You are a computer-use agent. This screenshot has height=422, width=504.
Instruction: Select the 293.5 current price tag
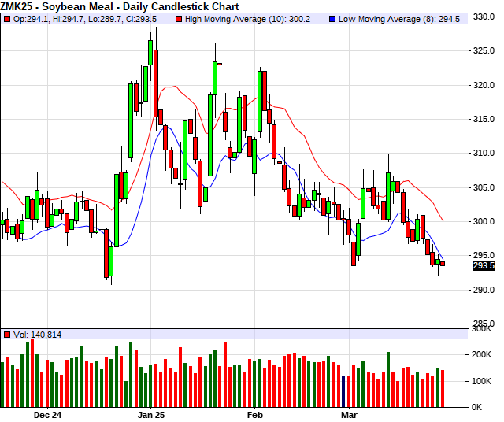coord(483,266)
